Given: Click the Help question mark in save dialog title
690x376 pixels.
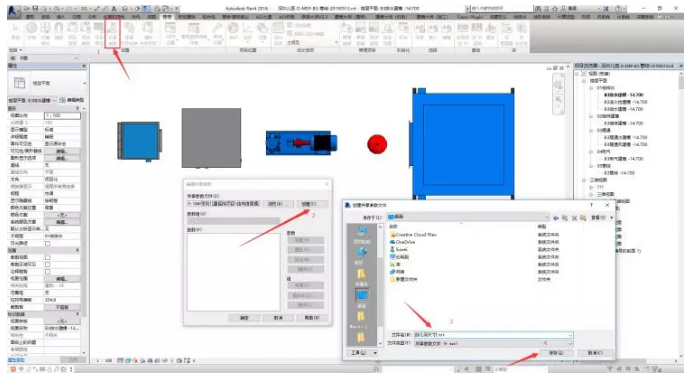Looking at the screenshot, I should pos(591,205).
